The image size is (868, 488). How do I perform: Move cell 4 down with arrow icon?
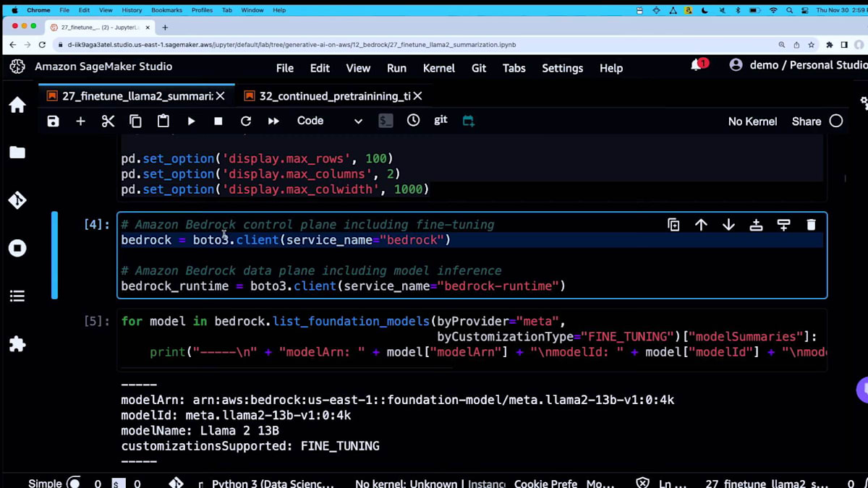[728, 225]
